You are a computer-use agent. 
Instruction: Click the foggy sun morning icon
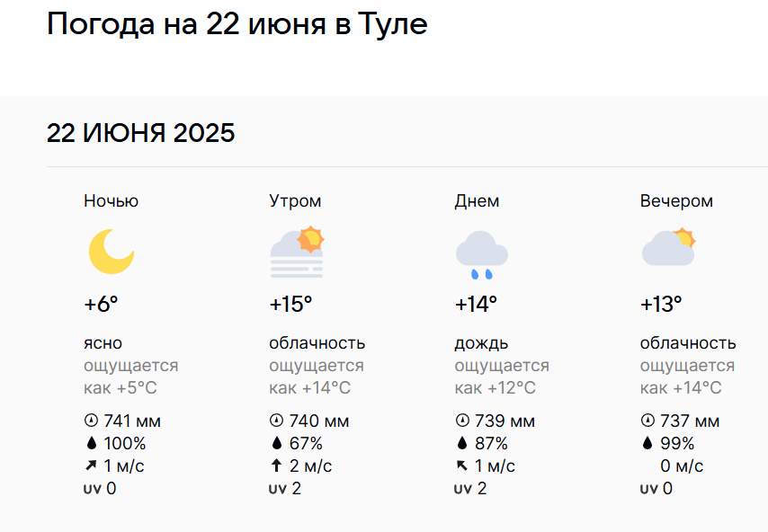click(x=298, y=252)
